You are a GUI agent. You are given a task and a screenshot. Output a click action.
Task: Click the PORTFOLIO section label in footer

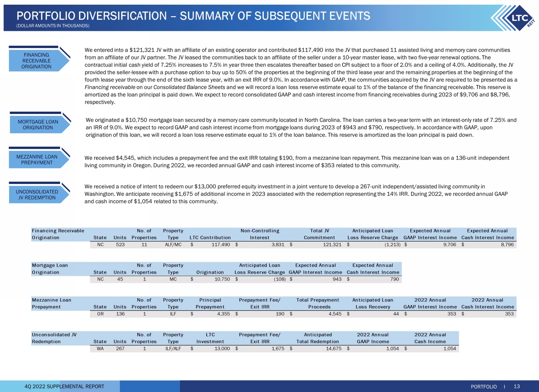(484, 387)
